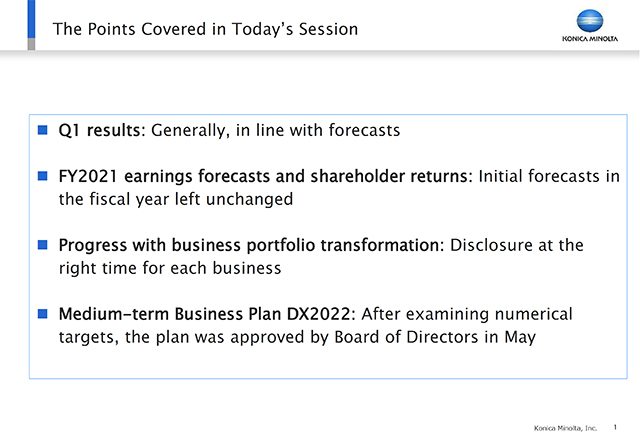The image size is (640, 443).
Task: Click the line 'right time for each business'
Action: point(170,268)
